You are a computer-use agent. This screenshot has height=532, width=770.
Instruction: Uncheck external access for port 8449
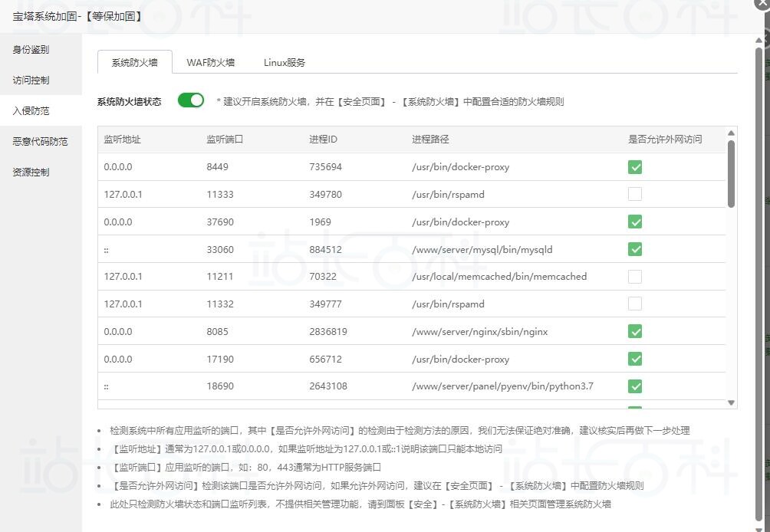(635, 167)
